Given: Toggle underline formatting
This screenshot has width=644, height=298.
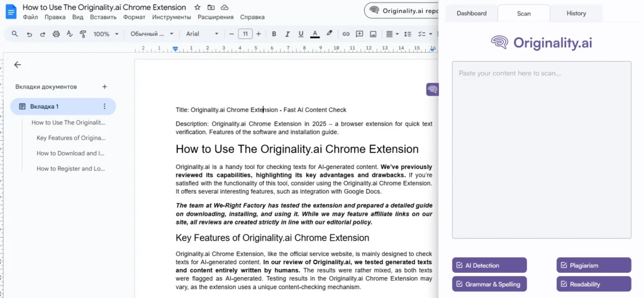Looking at the screenshot, I should [x=301, y=34].
